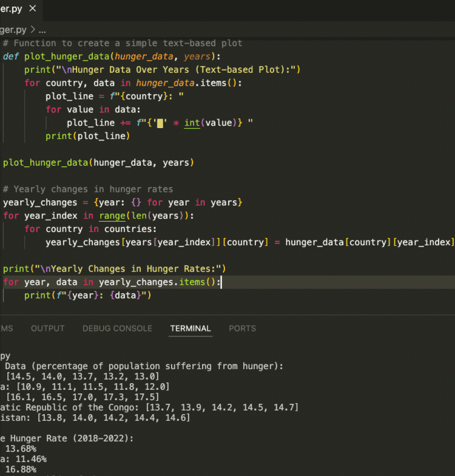455x476 pixels.
Task: Click terminal heading 'Hunger Rate (2018-2022):'
Action: coord(67,438)
